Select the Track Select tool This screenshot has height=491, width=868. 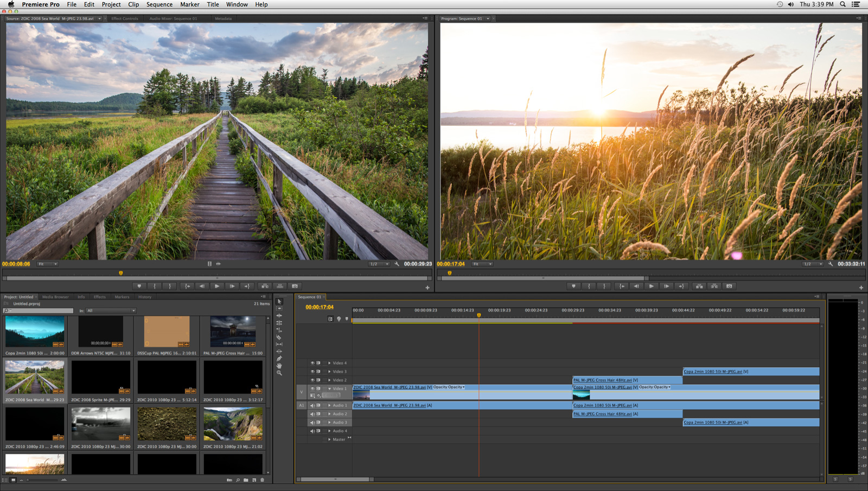pos(279,308)
